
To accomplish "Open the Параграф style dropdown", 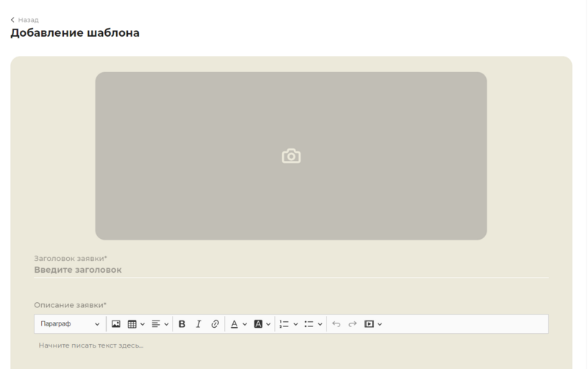I will click(70, 324).
